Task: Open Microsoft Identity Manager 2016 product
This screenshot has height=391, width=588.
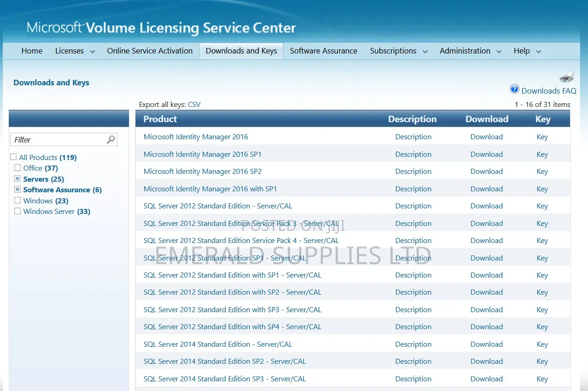Action: pos(196,136)
